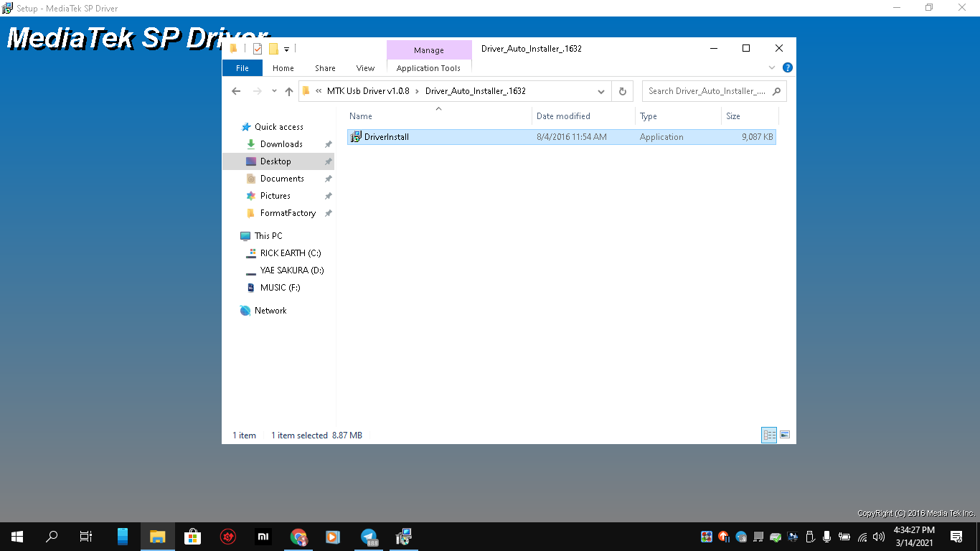
Task: Expand hidden breadcrumb path chevrons
Action: (x=319, y=91)
